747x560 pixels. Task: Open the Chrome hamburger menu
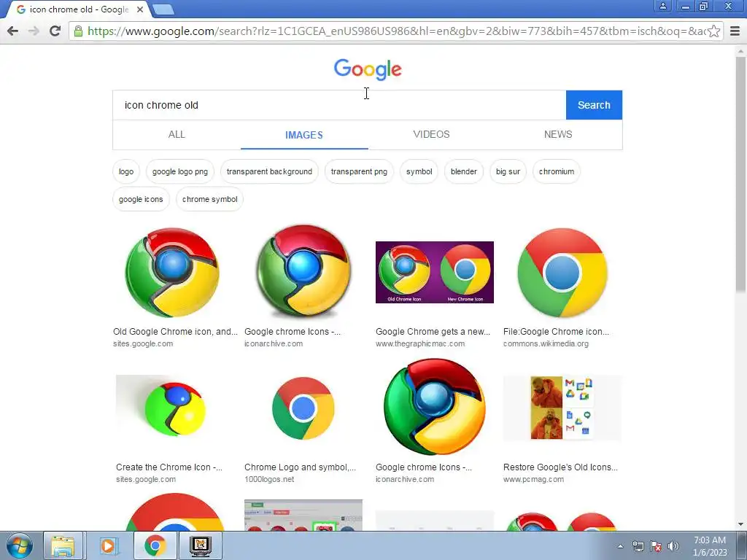[735, 31]
